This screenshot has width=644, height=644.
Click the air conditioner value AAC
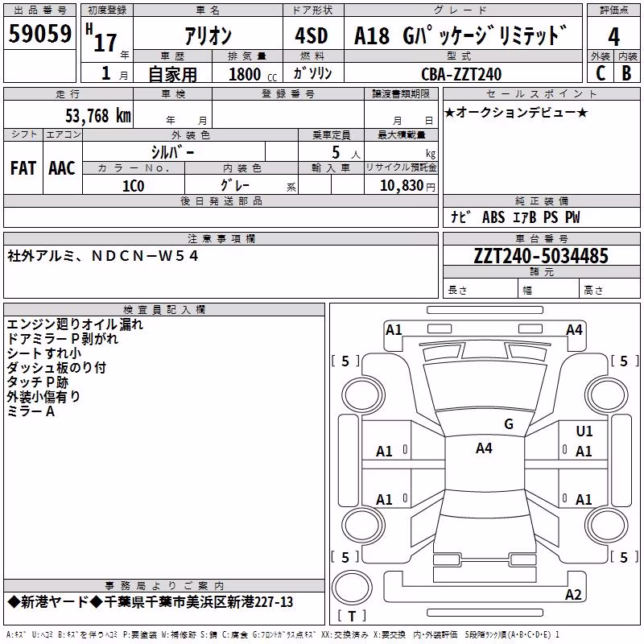coord(62,168)
